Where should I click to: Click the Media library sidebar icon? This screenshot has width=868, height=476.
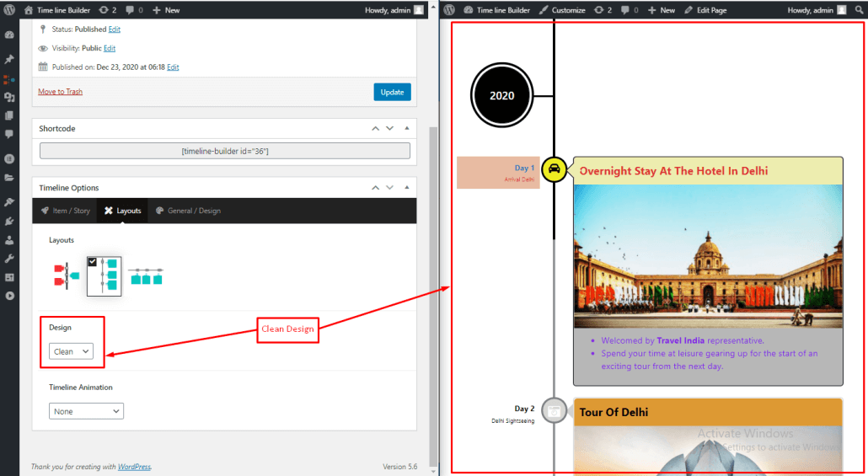(9, 98)
